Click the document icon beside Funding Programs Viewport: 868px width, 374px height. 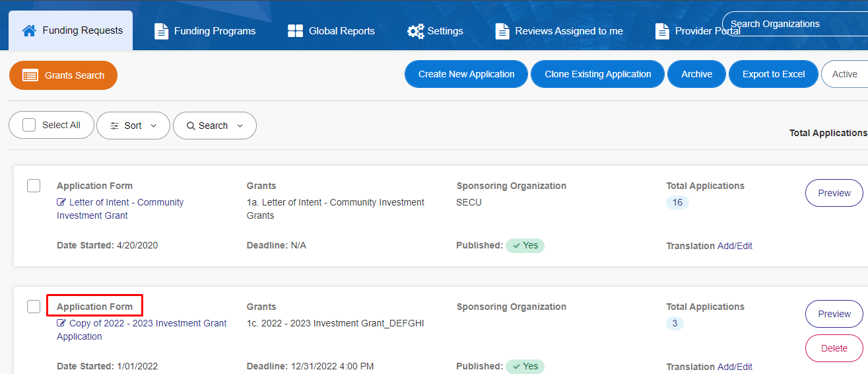coord(161,31)
